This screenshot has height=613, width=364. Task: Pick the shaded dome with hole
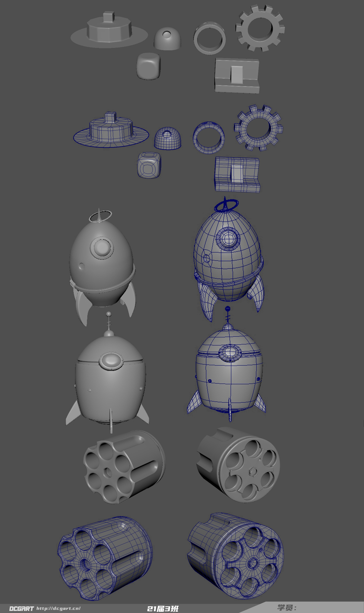[167, 39]
